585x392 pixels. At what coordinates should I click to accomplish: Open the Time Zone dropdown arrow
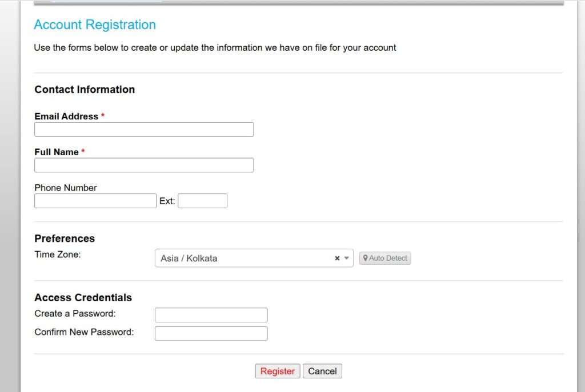click(x=347, y=258)
